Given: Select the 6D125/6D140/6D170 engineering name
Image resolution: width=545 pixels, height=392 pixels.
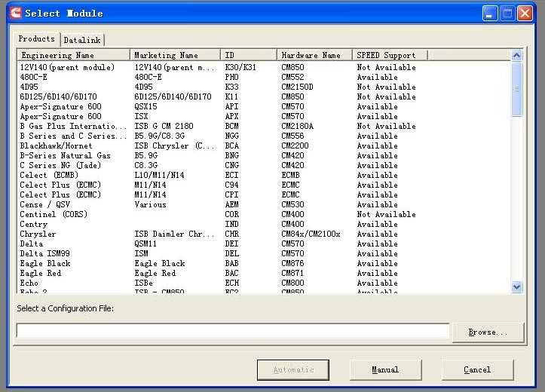Looking at the screenshot, I should click(x=58, y=96).
